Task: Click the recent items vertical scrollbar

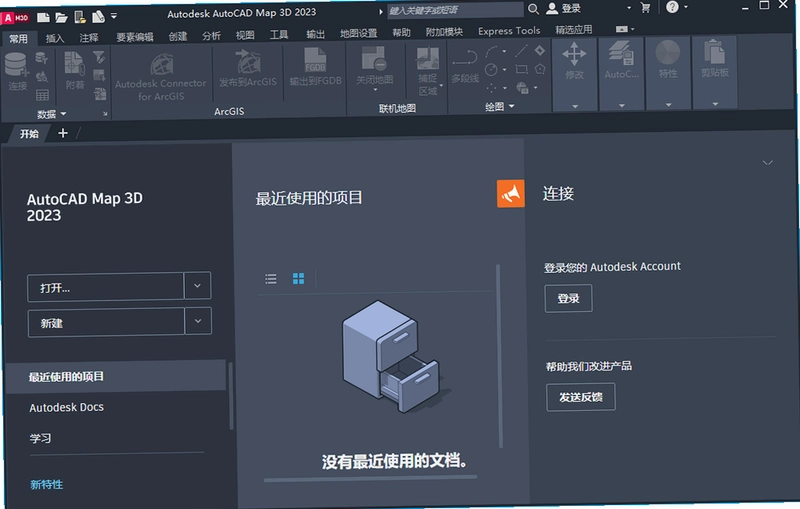Action: [499, 356]
